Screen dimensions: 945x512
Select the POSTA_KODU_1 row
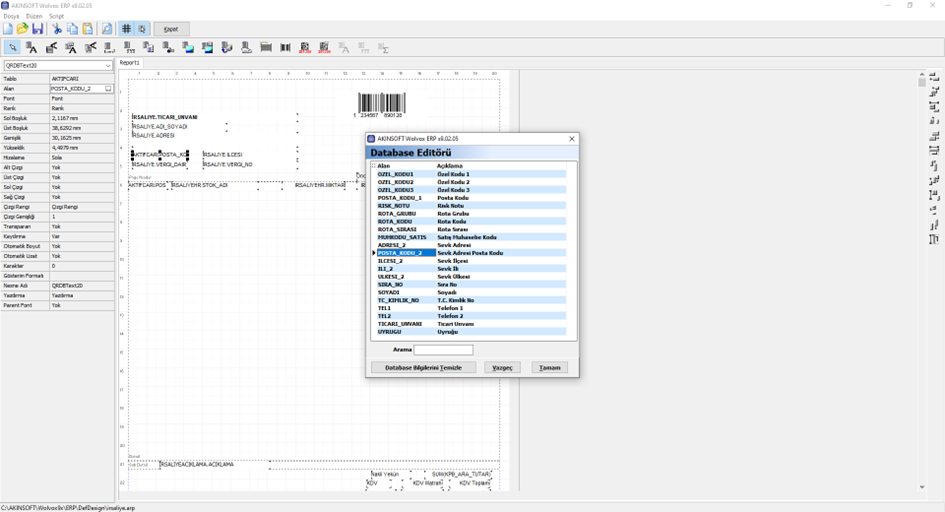pyautogui.click(x=471, y=198)
